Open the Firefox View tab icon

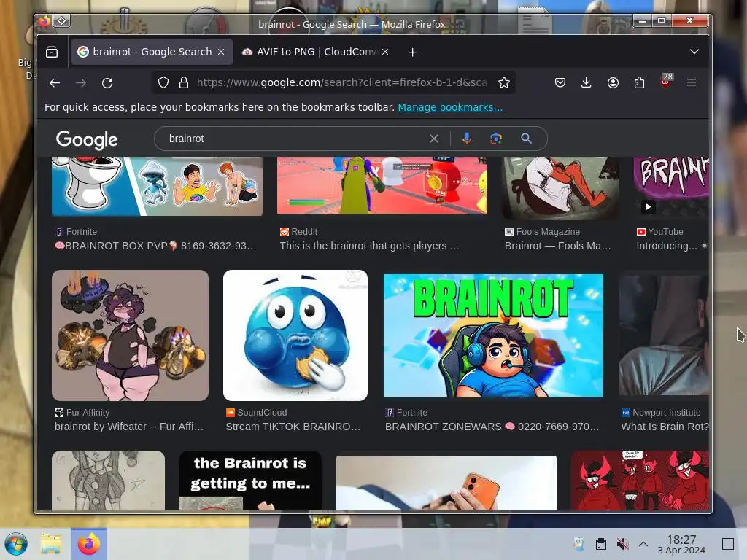52,52
